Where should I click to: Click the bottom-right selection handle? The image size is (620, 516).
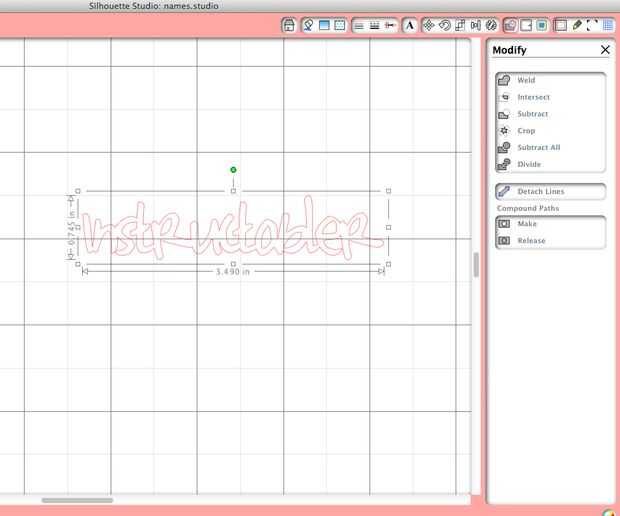pyautogui.click(x=388, y=264)
